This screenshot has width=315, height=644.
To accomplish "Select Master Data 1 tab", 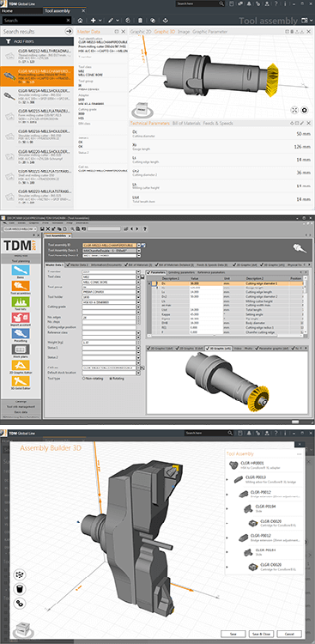I will [x=56, y=265].
